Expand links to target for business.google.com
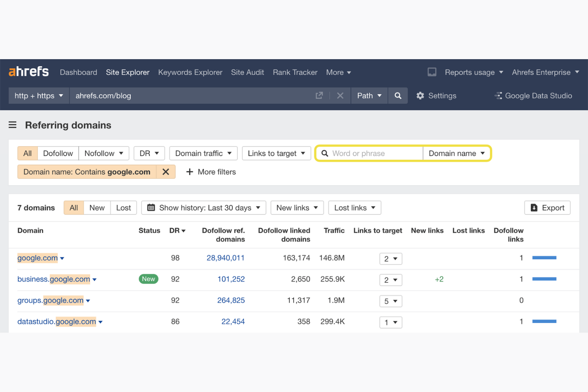The width and height of the screenshot is (588, 392). coord(391,280)
